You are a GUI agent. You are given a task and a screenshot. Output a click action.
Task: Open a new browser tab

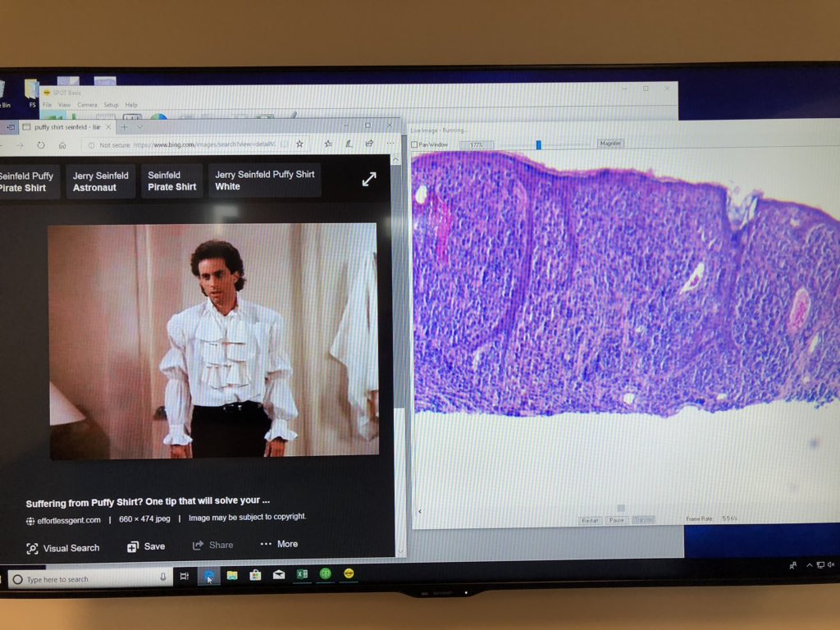coord(124,127)
